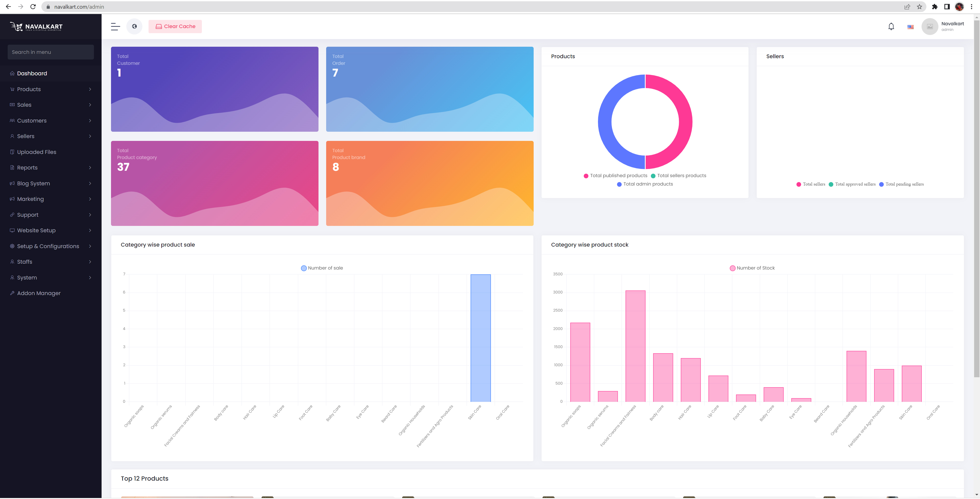
Task: Open the notifications bell icon
Action: coord(891,27)
